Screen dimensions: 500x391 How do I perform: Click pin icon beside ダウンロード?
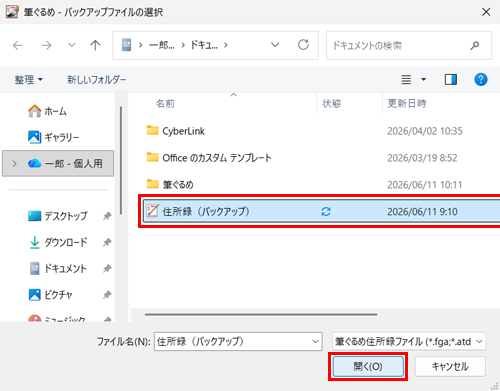(107, 242)
